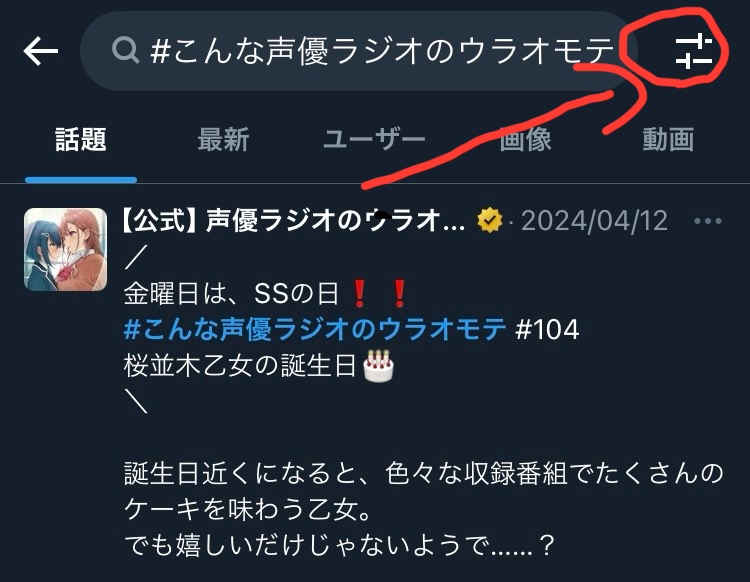The image size is (750, 582).
Task: Tap the back arrow
Action: point(41,51)
